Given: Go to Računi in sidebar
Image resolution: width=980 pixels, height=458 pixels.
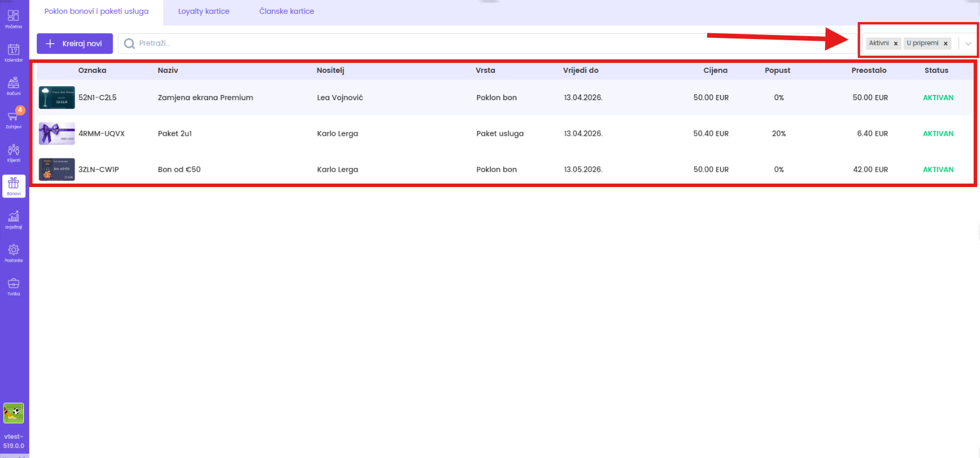Looking at the screenshot, I should coord(13,85).
